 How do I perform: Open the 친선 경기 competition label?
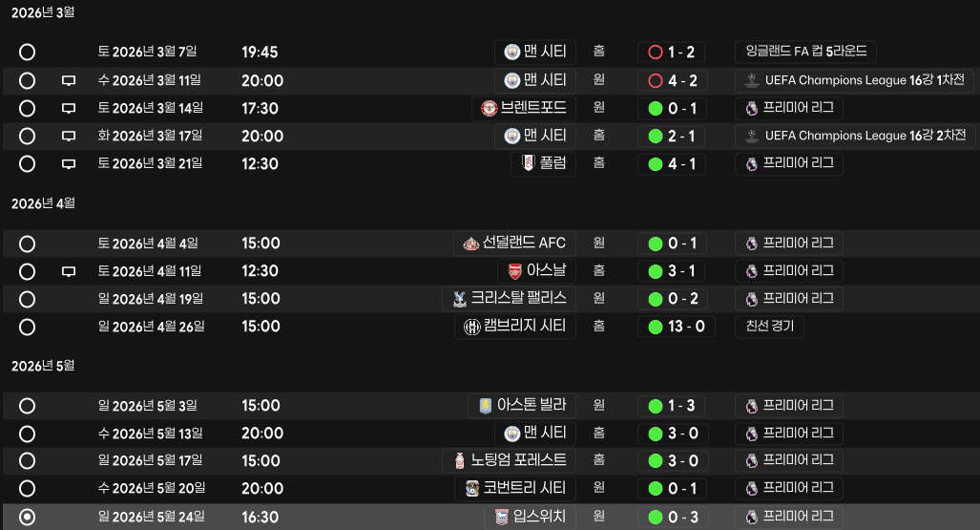769,326
